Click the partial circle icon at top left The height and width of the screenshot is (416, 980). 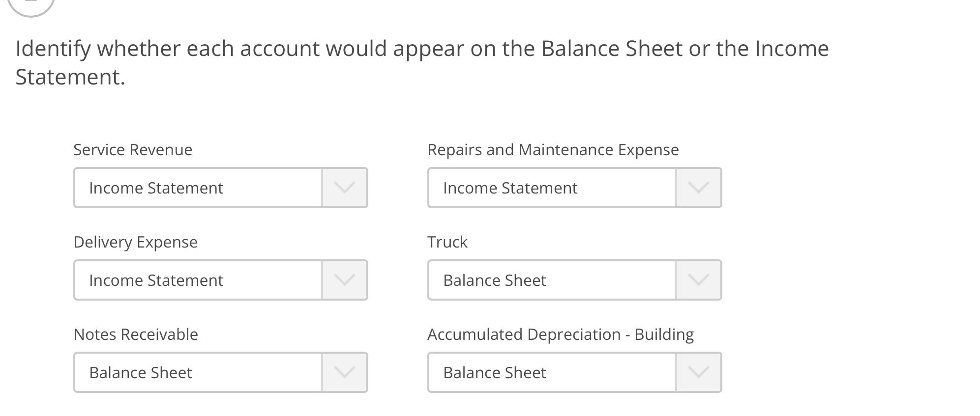pyautogui.click(x=30, y=5)
